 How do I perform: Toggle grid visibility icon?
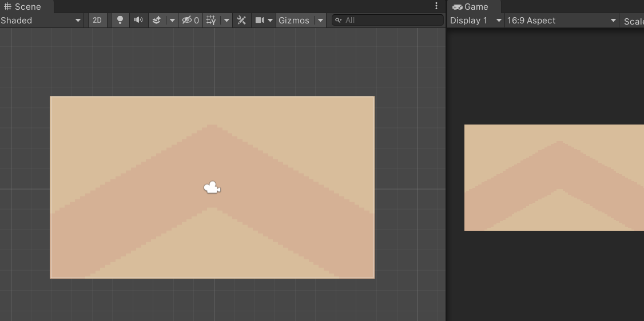click(x=211, y=20)
